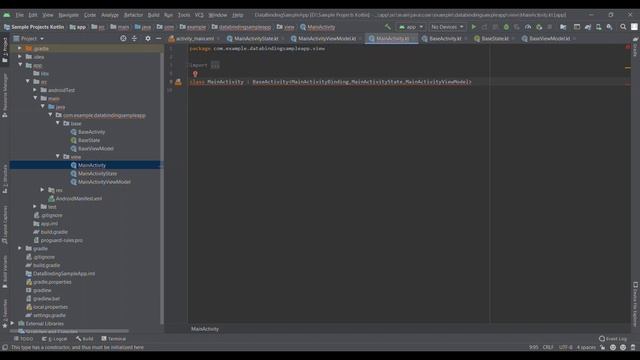The image size is (640, 360).
Task: Open the Resource Manager side tab
Action: [5, 96]
